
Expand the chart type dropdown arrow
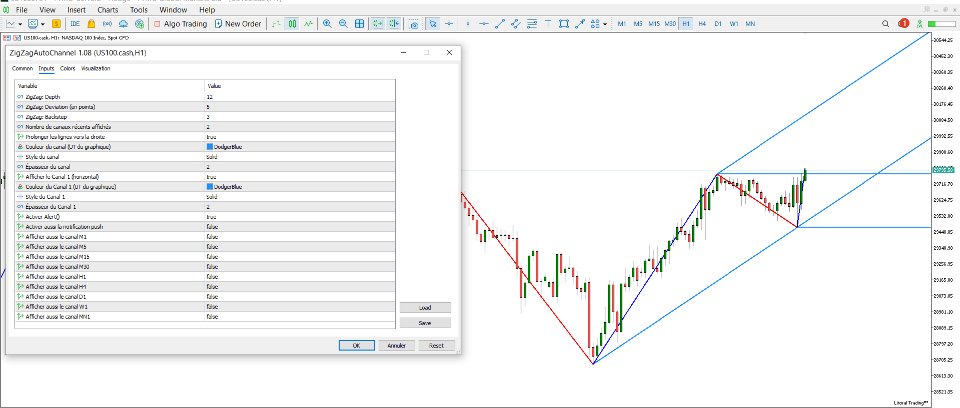click(20, 24)
